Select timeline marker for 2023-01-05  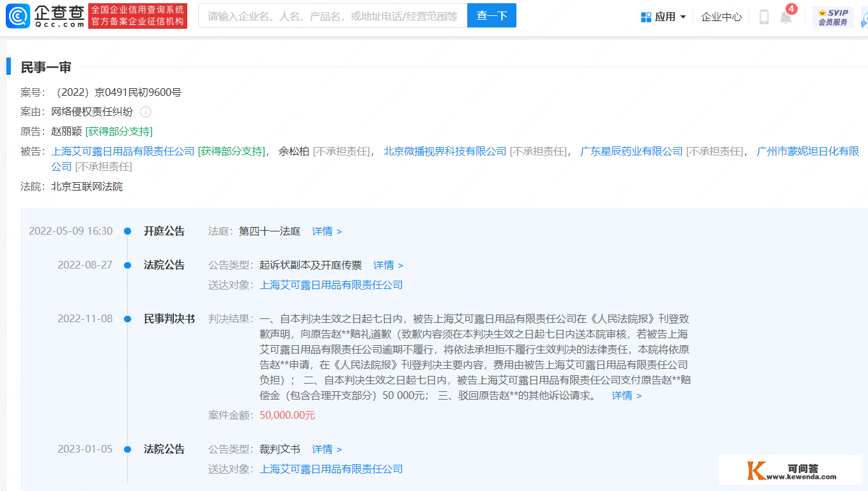point(128,449)
